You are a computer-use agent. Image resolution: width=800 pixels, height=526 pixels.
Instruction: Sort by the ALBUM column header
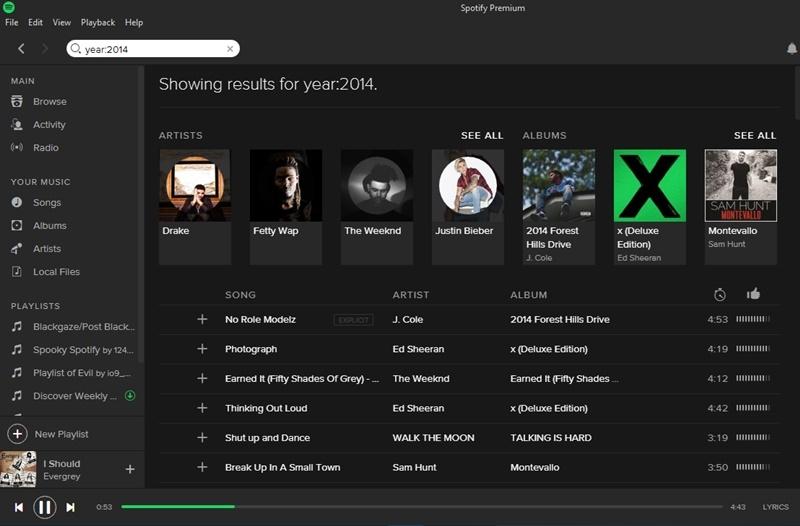tap(529, 295)
